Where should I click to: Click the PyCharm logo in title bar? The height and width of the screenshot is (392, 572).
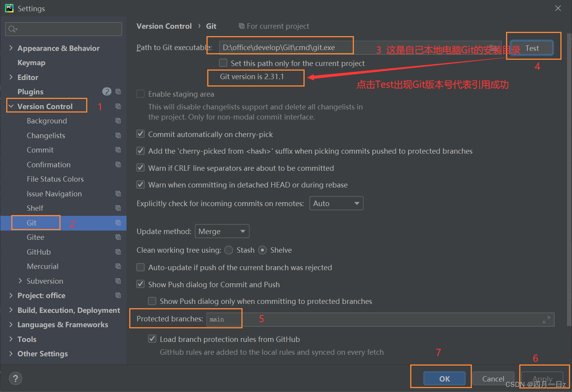(x=9, y=8)
